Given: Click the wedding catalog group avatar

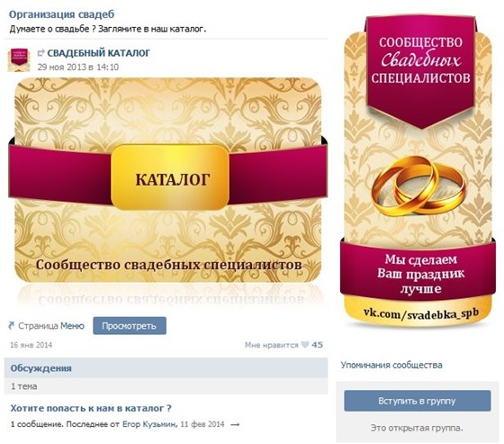Looking at the screenshot, I should point(19,59).
